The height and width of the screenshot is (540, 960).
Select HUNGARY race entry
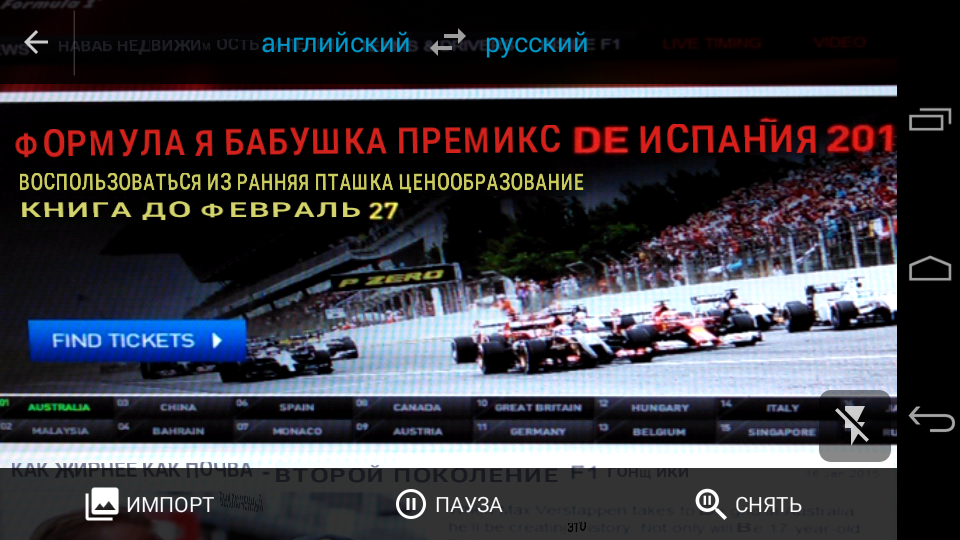(x=660, y=408)
